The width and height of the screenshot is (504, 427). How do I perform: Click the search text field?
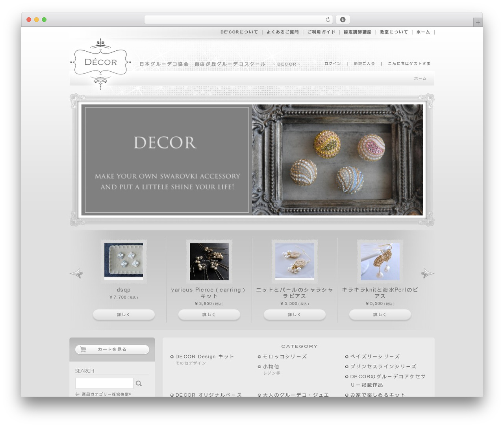[x=104, y=383]
